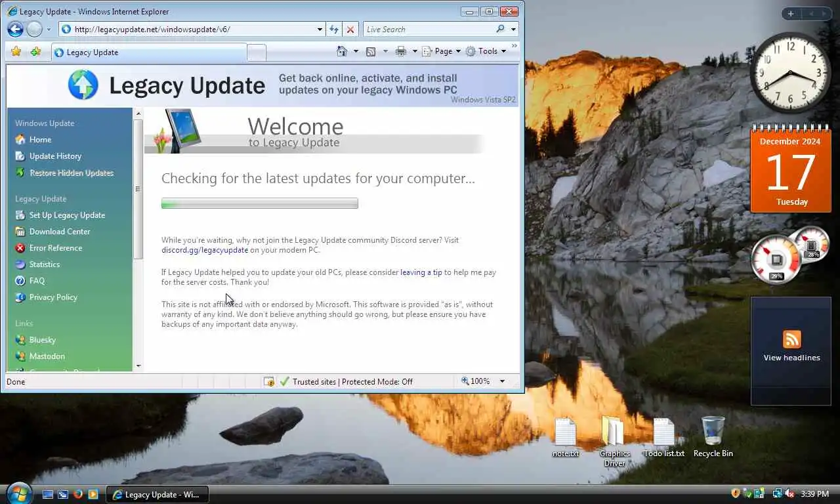Click the sidebar Add Gadgets plus button
Image resolution: width=840 pixels, height=504 pixels.
(x=791, y=14)
